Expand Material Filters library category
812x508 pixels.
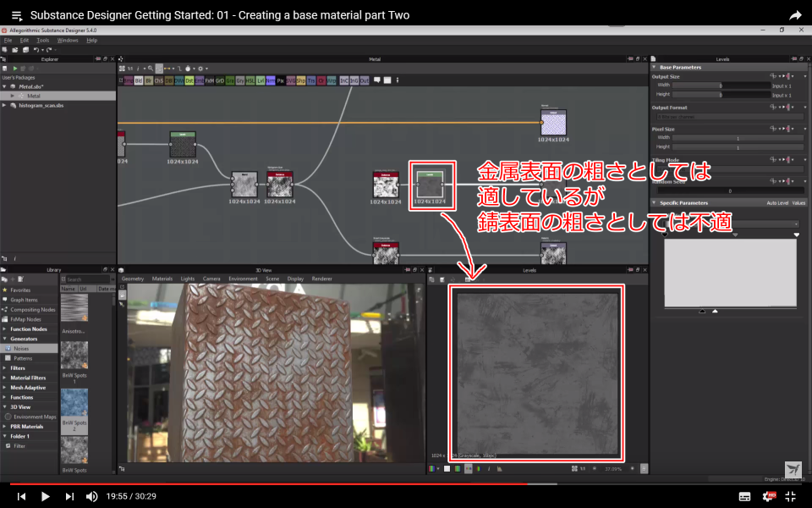pyautogui.click(x=5, y=378)
